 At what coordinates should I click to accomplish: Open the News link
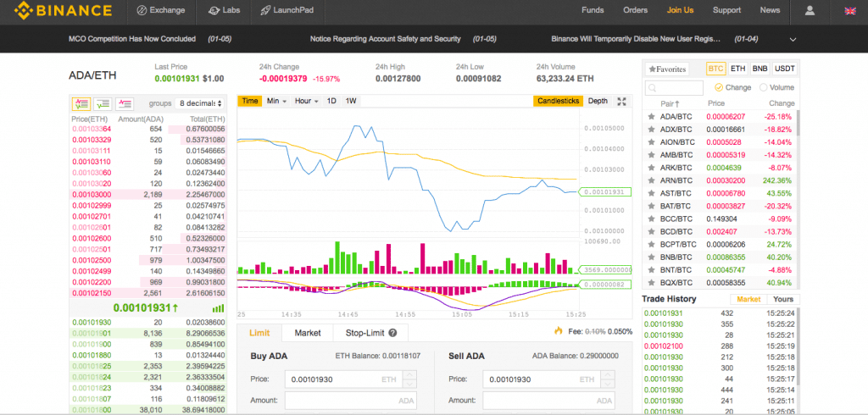(x=770, y=10)
